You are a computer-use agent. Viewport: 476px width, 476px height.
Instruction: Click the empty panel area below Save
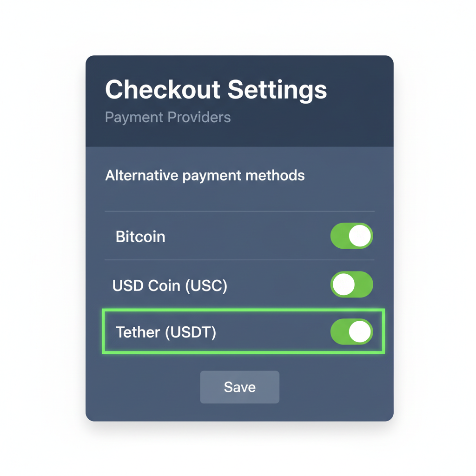coord(239,411)
